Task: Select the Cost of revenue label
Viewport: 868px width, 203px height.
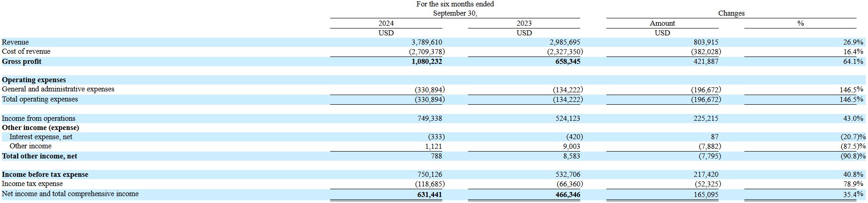Action: click(x=26, y=51)
